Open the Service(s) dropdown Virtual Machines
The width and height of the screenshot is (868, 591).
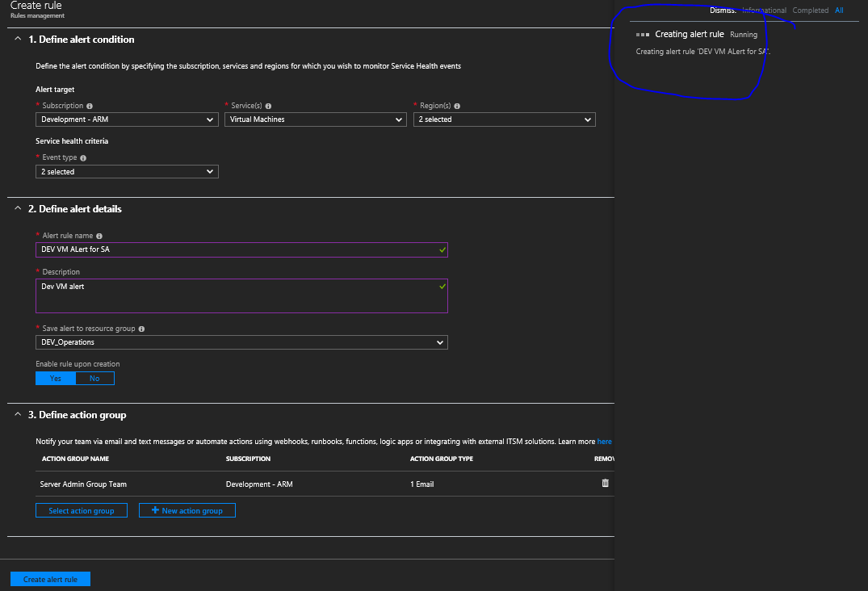click(x=316, y=119)
